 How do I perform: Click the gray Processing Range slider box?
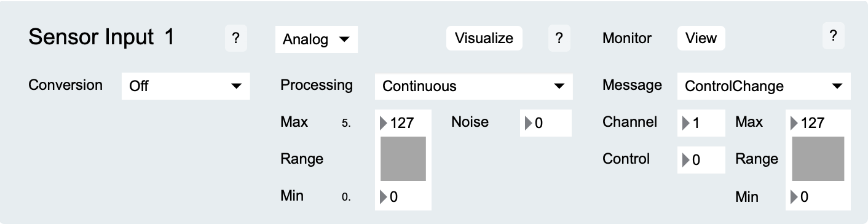[x=403, y=159]
